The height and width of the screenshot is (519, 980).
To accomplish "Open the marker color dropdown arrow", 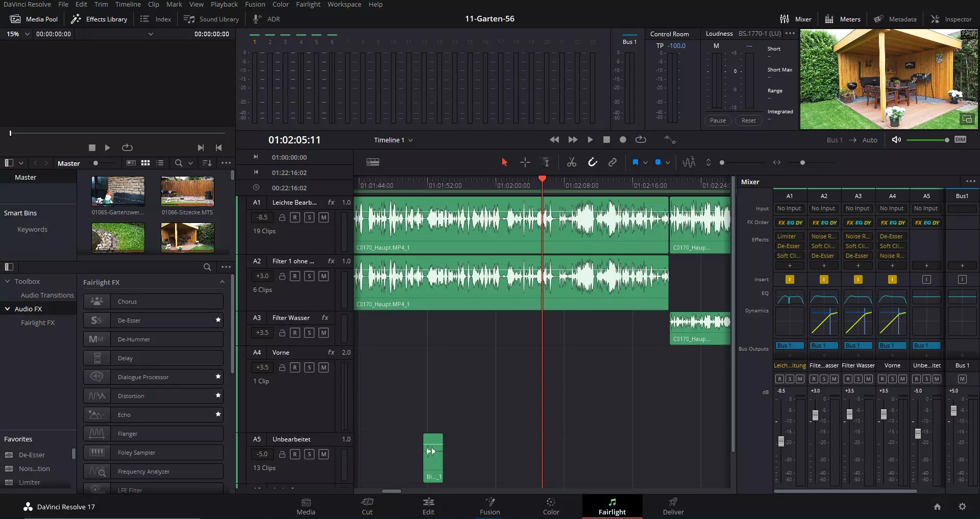I will pos(668,163).
